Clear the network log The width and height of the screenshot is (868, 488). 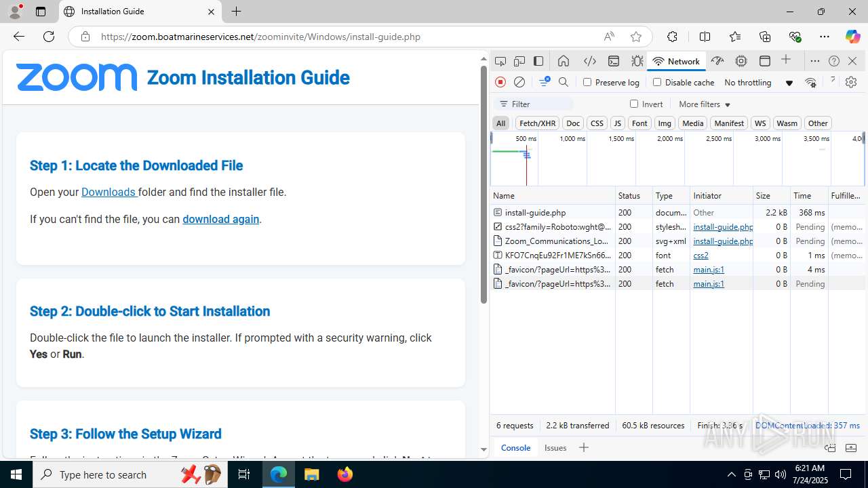(x=519, y=82)
